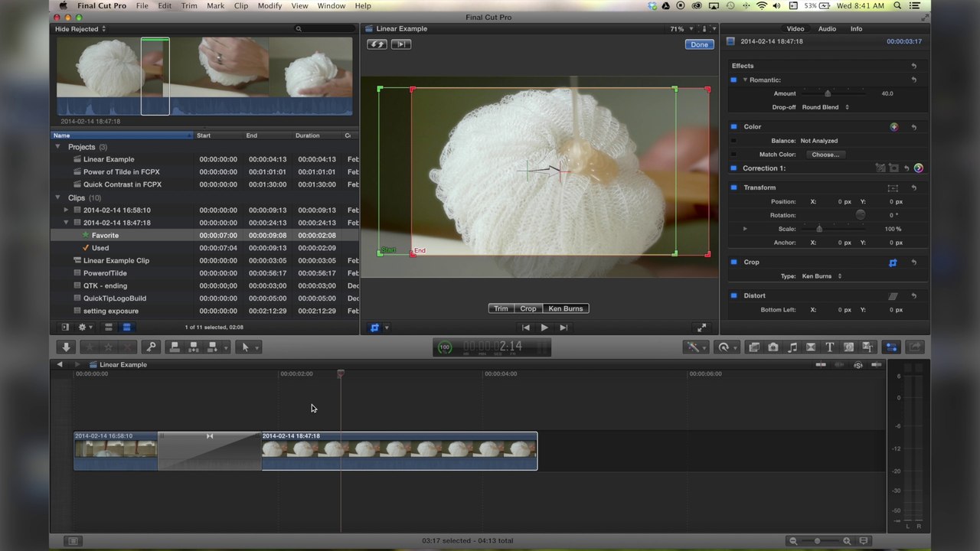
Task: Toggle the Distort enable checkbox
Action: (733, 295)
